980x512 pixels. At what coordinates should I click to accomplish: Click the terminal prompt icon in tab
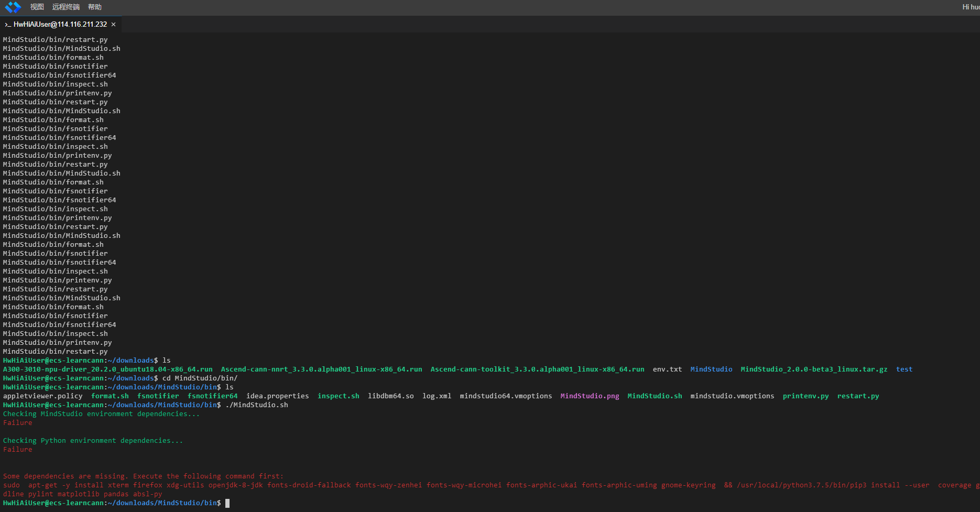[8, 25]
